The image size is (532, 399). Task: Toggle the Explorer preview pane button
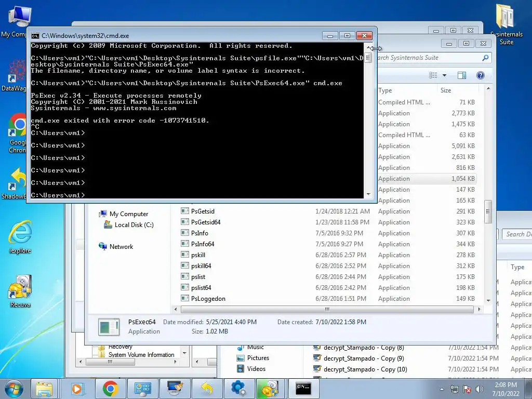tap(462, 75)
